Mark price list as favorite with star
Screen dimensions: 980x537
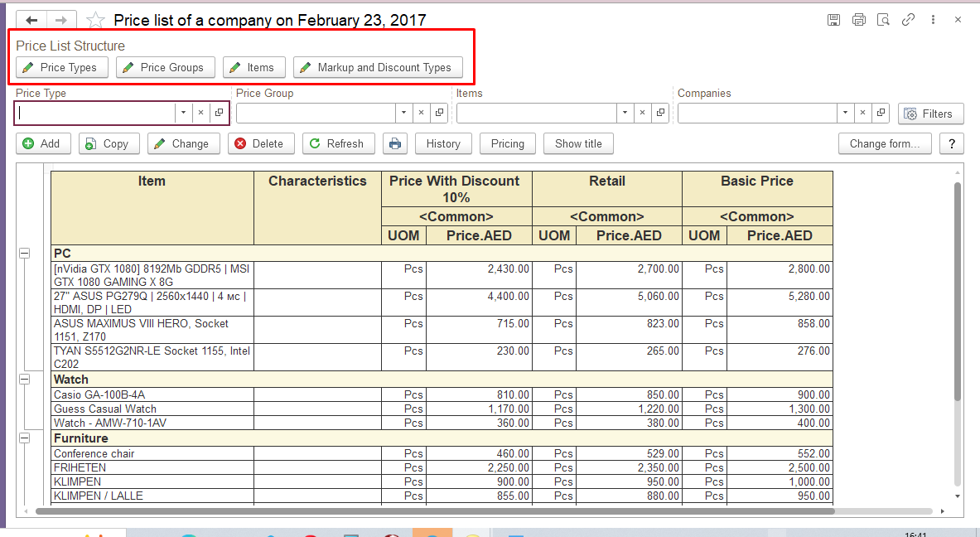95,21
